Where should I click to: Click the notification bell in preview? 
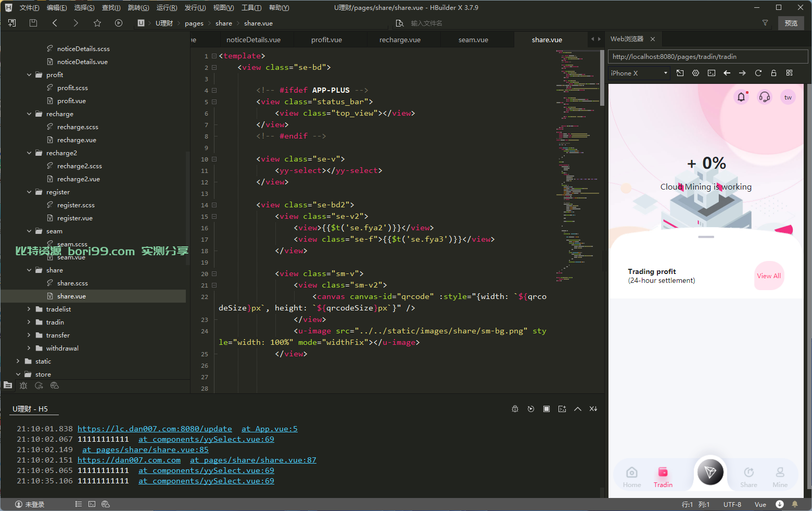742,97
